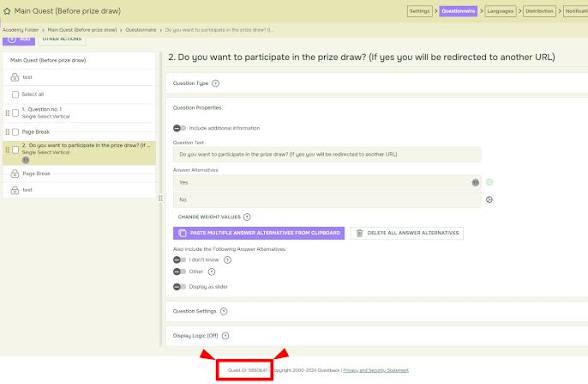The height and width of the screenshot is (384, 588).
Task: Click the Questionnaire breadcrumb link
Action: [x=141, y=30]
